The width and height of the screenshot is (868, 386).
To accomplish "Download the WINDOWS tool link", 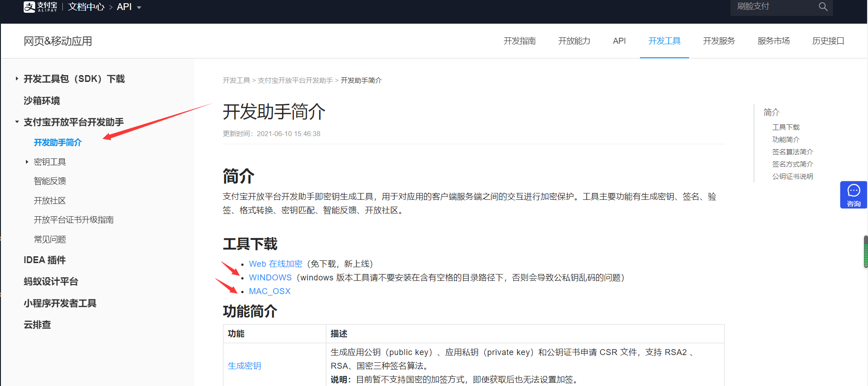I will point(270,278).
